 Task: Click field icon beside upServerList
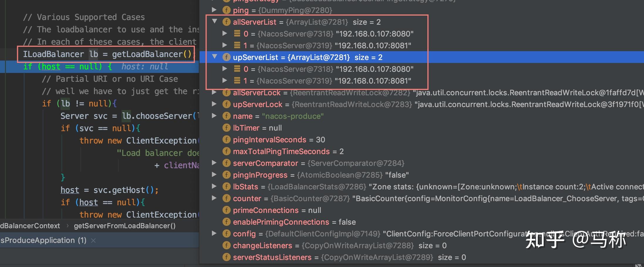[226, 57]
